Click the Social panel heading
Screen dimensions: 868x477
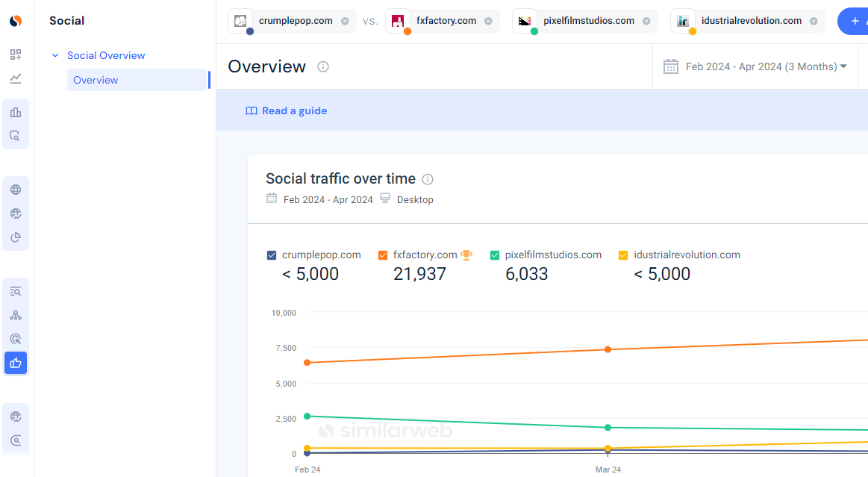66,21
